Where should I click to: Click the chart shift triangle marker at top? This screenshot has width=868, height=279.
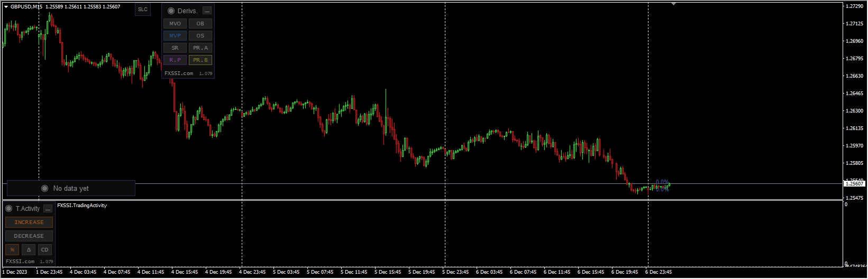[x=673, y=4]
